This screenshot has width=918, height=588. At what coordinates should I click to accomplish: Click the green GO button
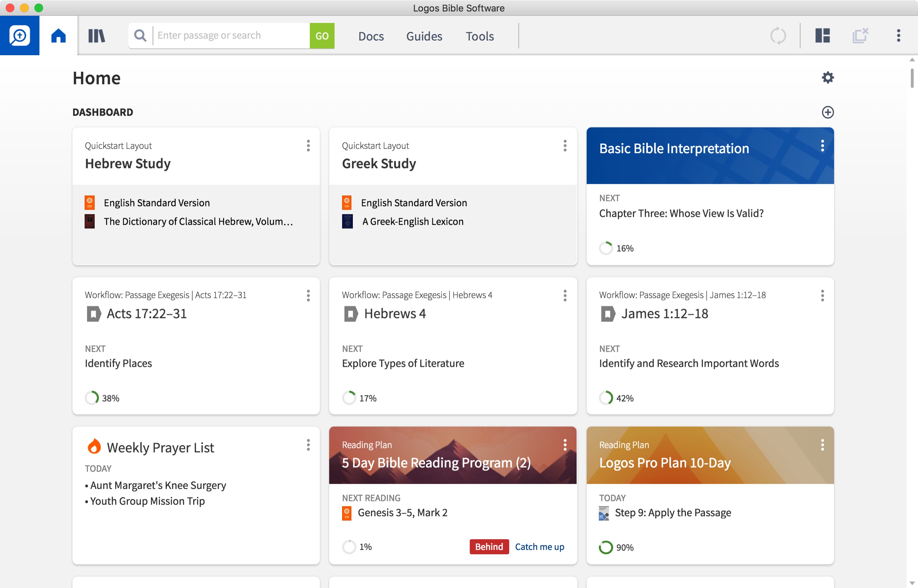322,36
